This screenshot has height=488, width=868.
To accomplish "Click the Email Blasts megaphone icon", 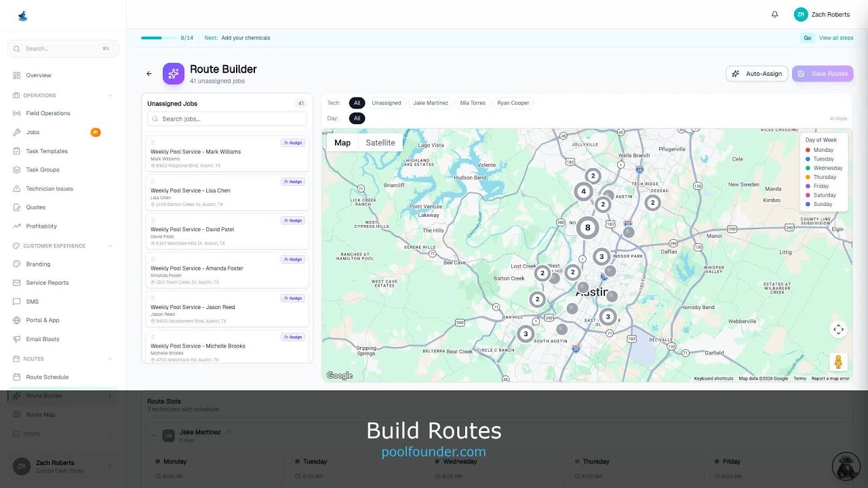I will 17,339.
